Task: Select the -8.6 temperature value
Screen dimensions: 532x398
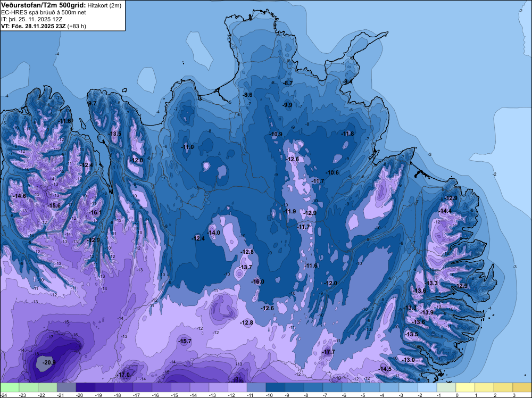Action: pos(248,95)
